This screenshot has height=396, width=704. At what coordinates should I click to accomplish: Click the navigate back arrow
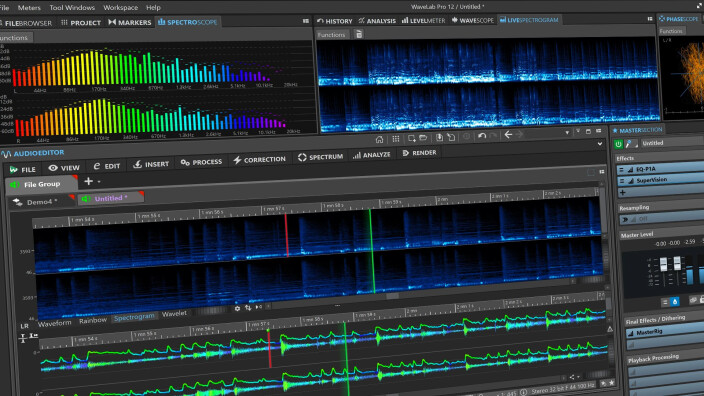[508, 135]
